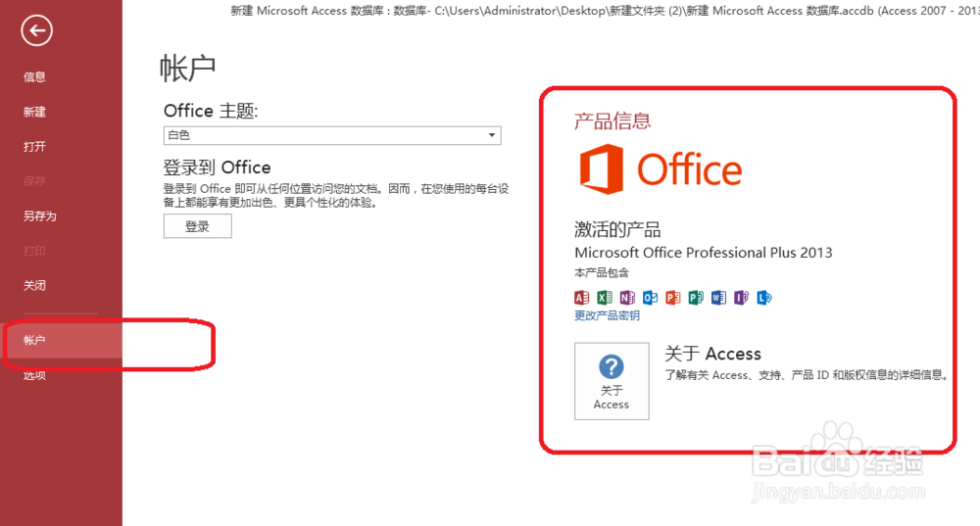This screenshot has height=526, width=980.
Task: Click the PowerPoint product icon
Action: [x=673, y=298]
